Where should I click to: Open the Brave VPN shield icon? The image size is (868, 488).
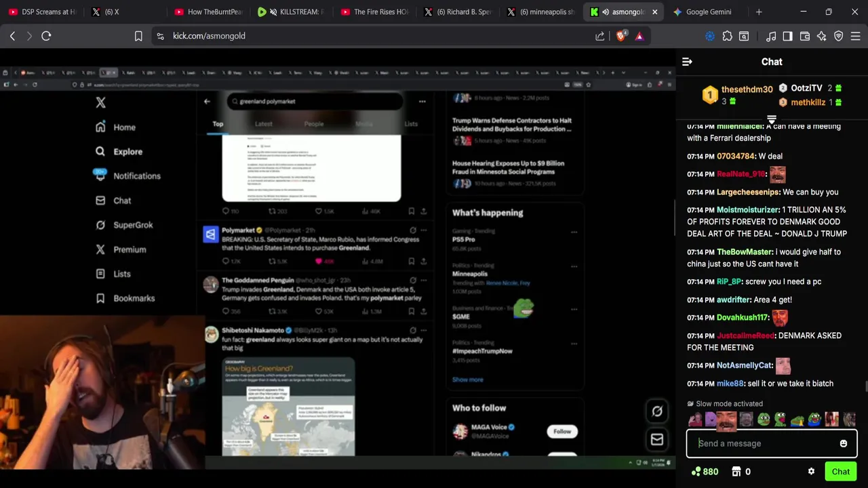[838, 36]
